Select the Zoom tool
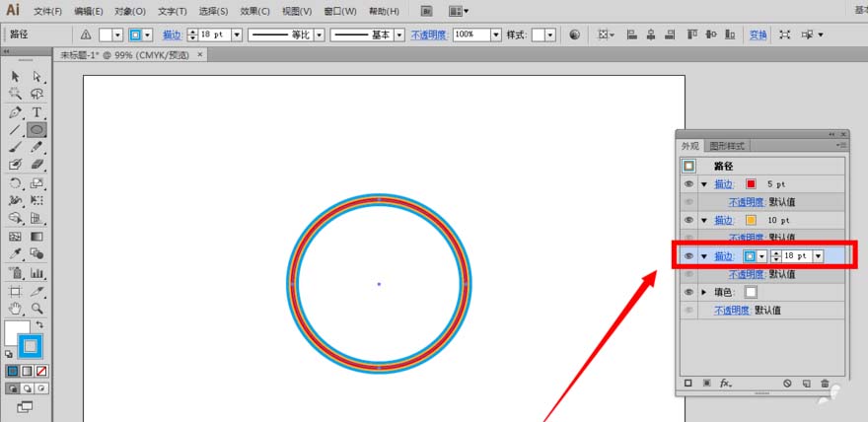868x422 pixels. coord(37,309)
